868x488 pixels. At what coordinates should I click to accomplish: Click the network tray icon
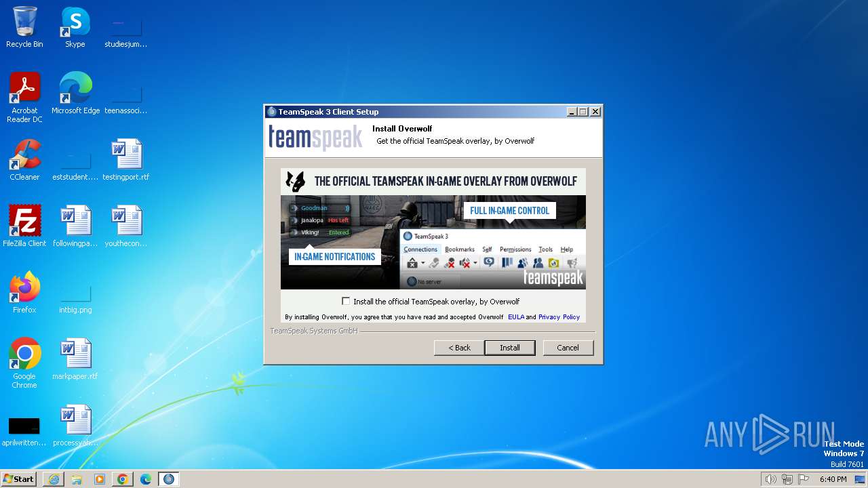[787, 479]
